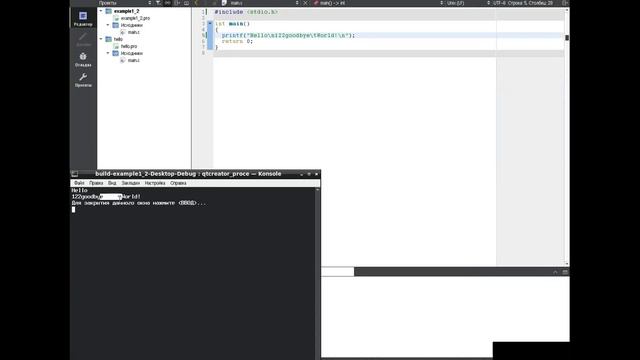Collapse Исходники folder under hello

(108, 53)
